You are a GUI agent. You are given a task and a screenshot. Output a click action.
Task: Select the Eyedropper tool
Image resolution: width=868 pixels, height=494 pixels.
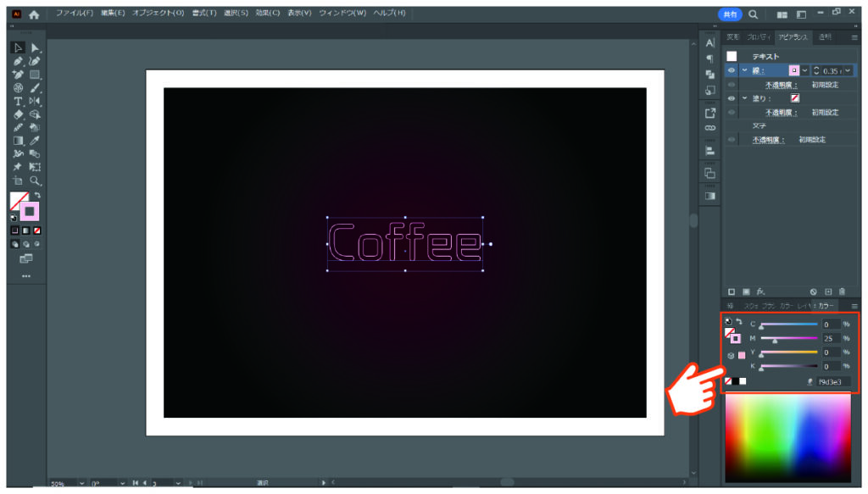(35, 141)
